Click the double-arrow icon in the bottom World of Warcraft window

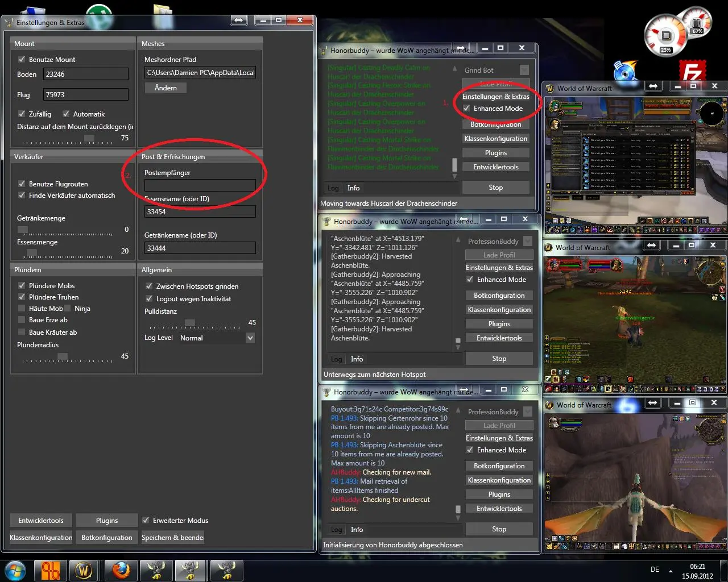pyautogui.click(x=653, y=402)
